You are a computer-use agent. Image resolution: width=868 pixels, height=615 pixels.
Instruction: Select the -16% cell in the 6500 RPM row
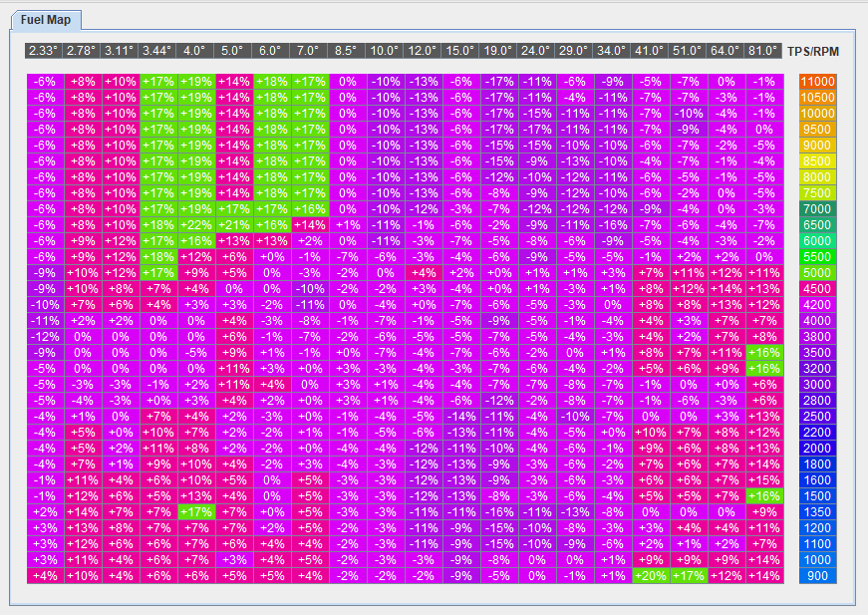point(612,225)
